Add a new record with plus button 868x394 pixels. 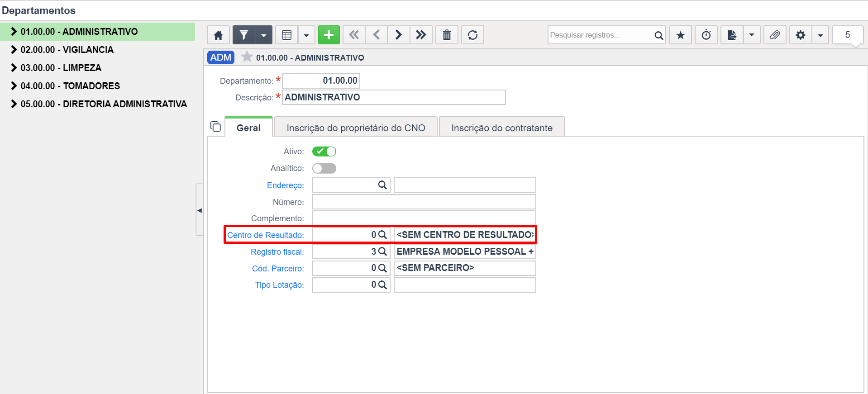[329, 35]
